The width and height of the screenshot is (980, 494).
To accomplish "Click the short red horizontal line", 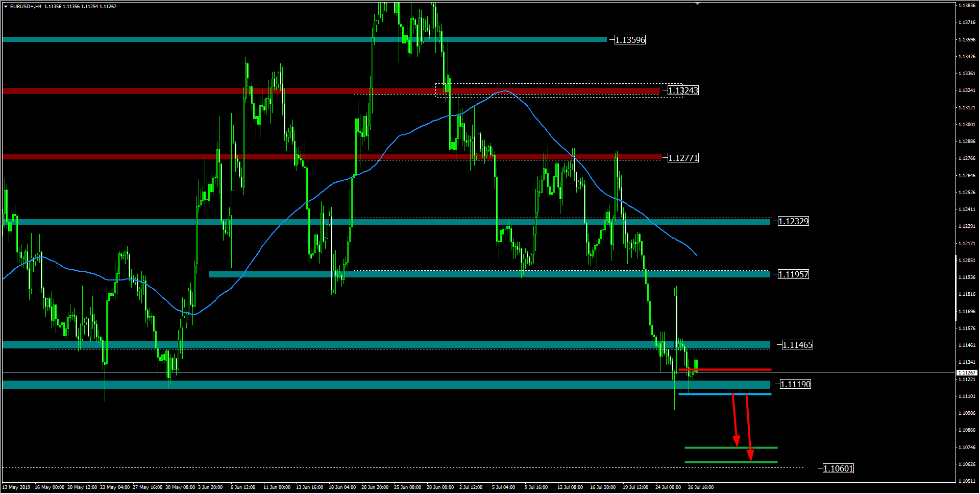I will pos(725,369).
